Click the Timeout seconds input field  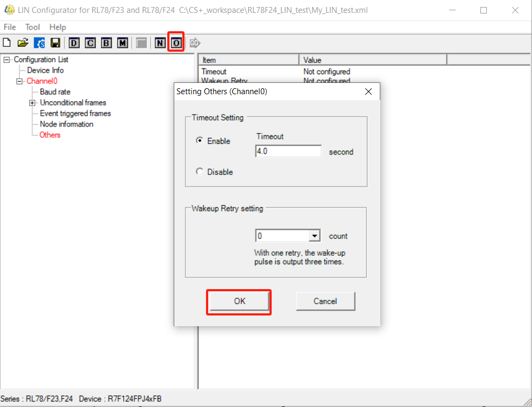click(288, 151)
